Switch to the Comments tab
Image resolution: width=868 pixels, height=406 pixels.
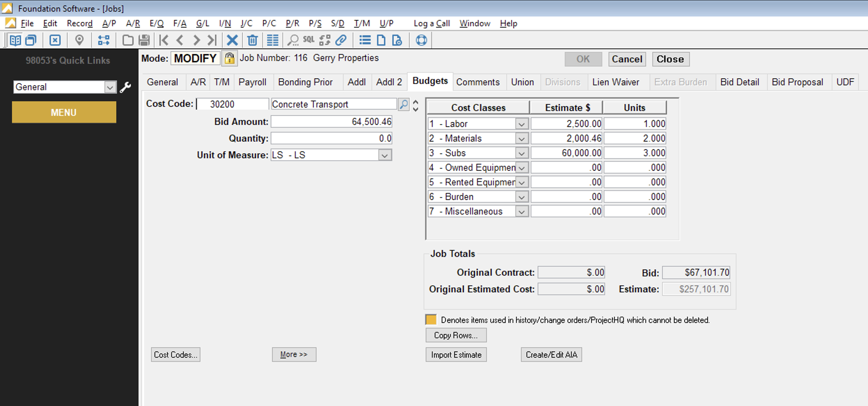[x=477, y=82]
